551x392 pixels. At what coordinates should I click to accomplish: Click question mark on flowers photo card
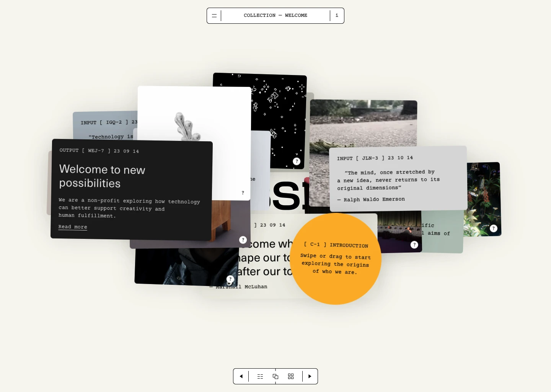(x=494, y=228)
